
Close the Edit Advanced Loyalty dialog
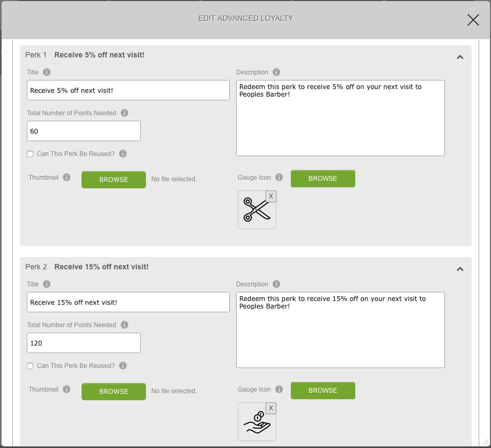(x=473, y=20)
